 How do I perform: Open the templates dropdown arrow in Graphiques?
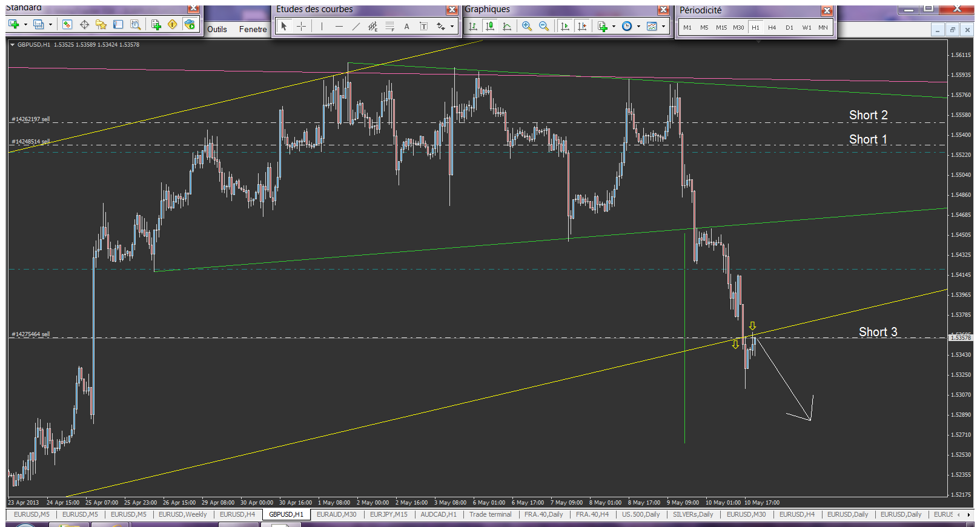(x=663, y=26)
